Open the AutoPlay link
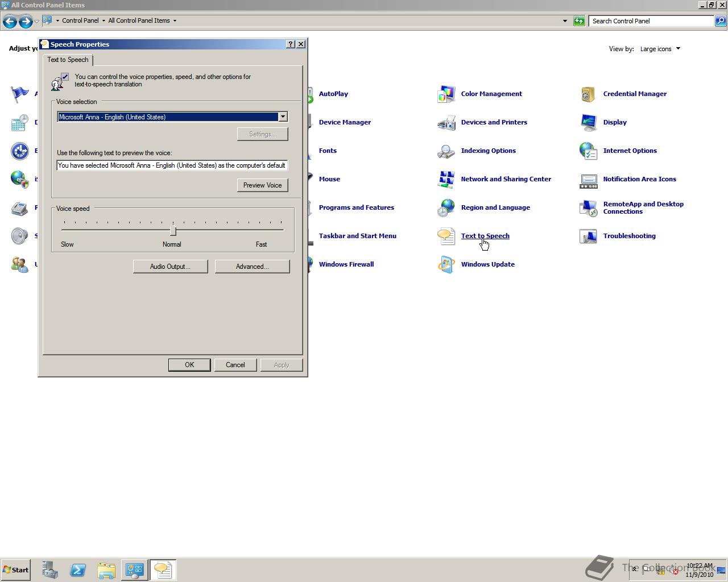Viewport: 728px width, 582px height. [x=333, y=94]
